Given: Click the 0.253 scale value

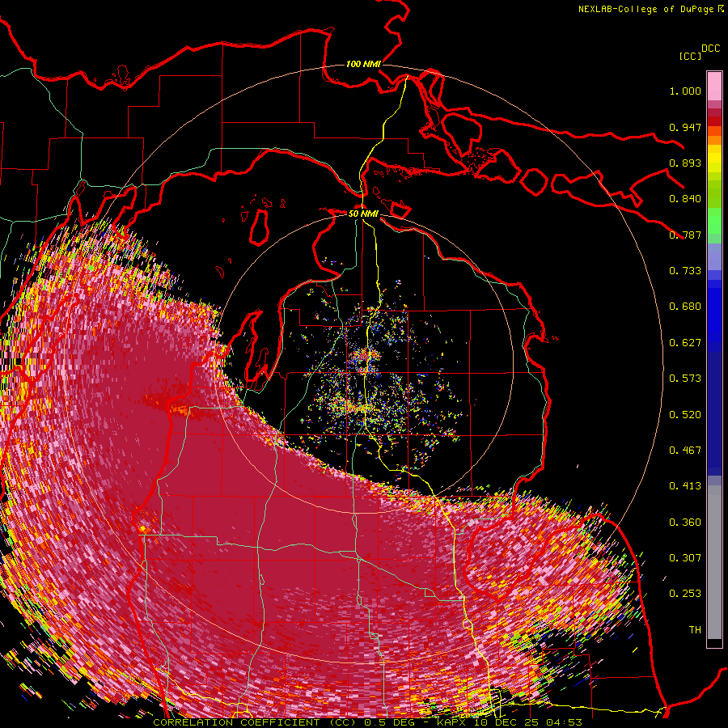Looking at the screenshot, I should 685,594.
